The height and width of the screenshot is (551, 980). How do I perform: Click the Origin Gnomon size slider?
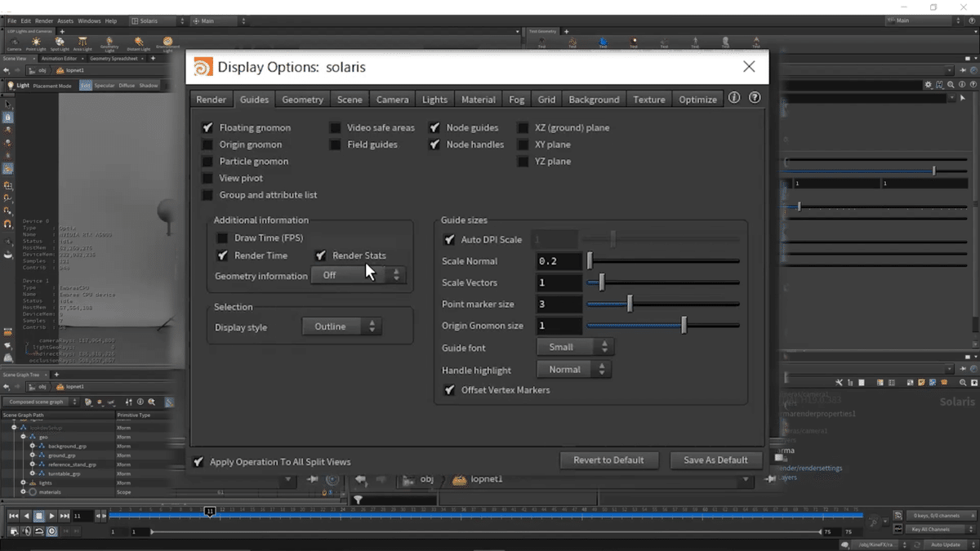663,326
